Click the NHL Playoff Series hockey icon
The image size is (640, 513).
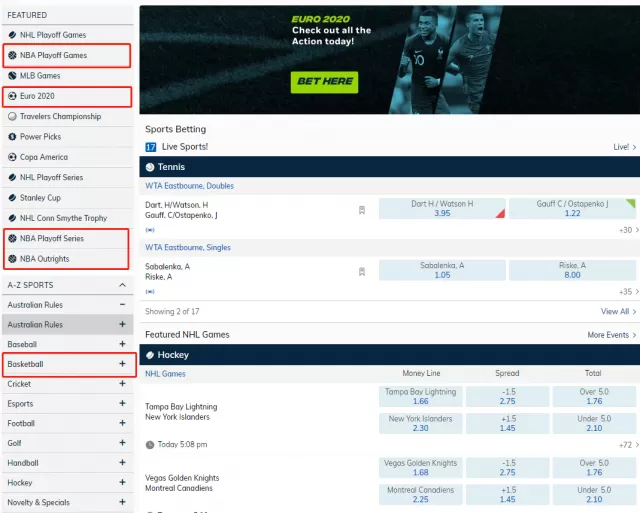coord(12,178)
